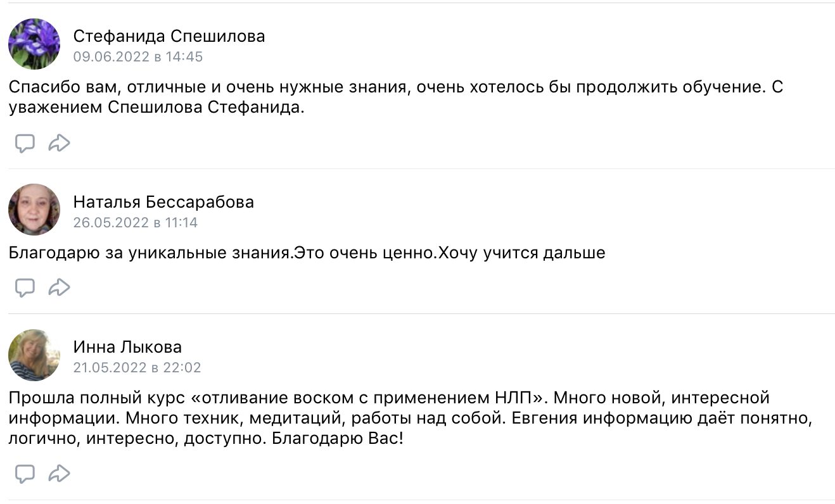Visit Инна Лыкова's profile via name link
Screen dimensions: 835x504
(127, 347)
